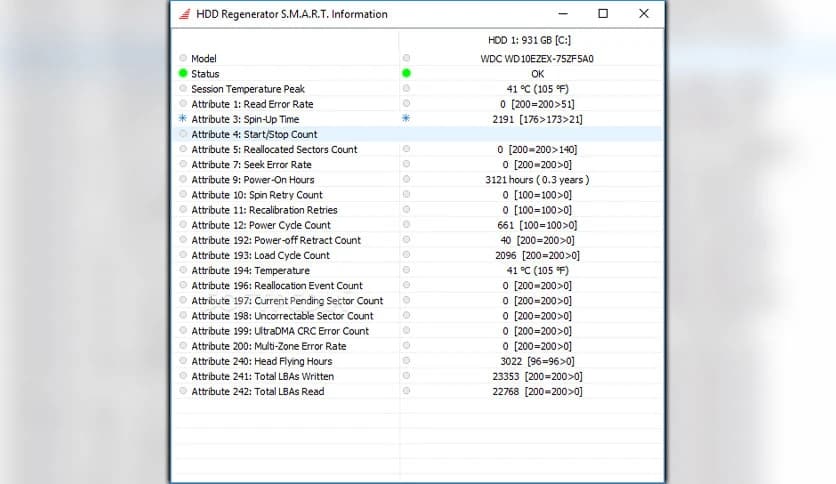This screenshot has width=836, height=484.
Task: Select Attribute 12: Power Cycle Count
Action: pos(261,225)
